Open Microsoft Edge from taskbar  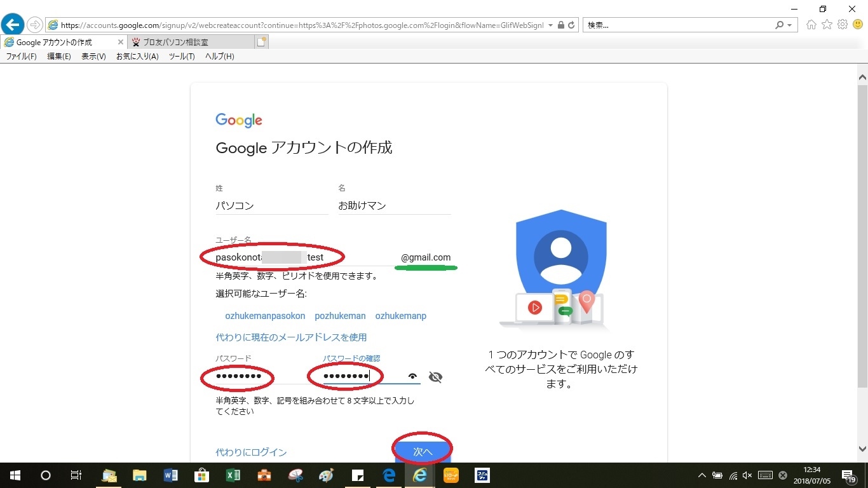[389, 475]
